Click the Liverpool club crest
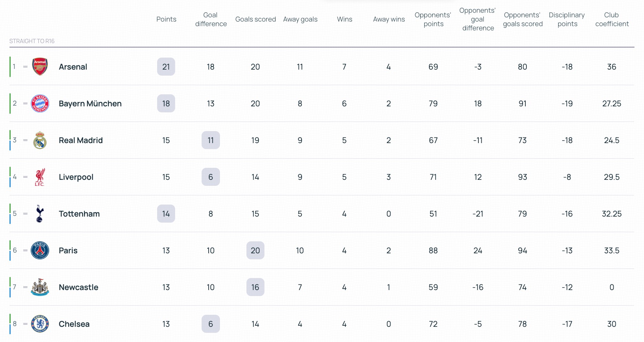 pyautogui.click(x=40, y=177)
